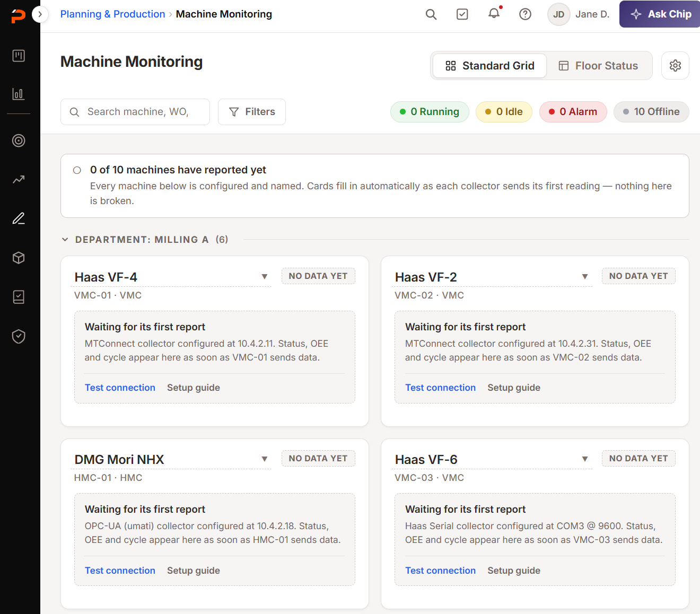Image resolution: width=700 pixels, height=614 pixels.
Task: Open the checklist document sidebar icon
Action: [19, 297]
